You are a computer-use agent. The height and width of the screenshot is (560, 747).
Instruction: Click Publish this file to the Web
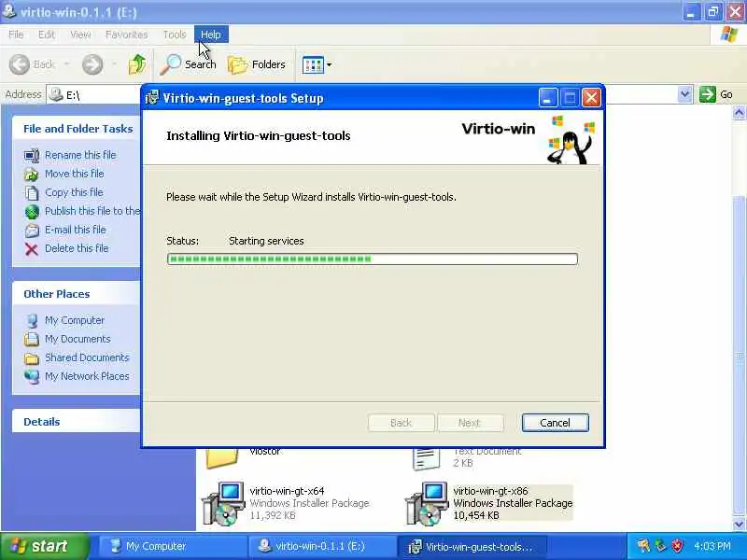point(92,211)
